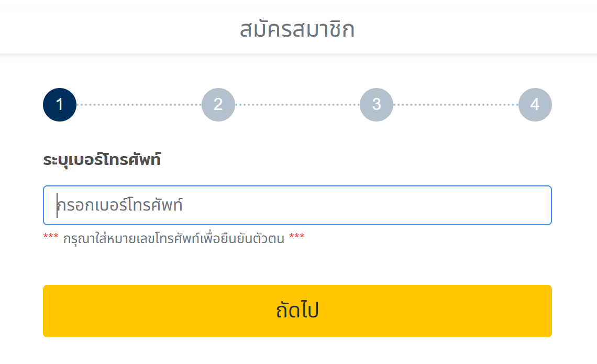Click the ระบุเบอร์โทรศัพท์ field label
The height and width of the screenshot is (364, 597).
(x=102, y=160)
